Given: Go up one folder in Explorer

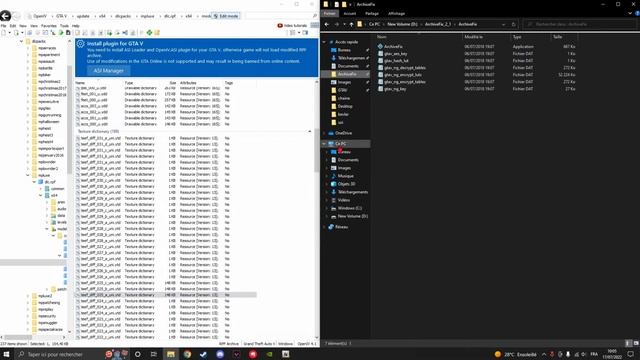Looking at the screenshot, I should coord(351,24).
